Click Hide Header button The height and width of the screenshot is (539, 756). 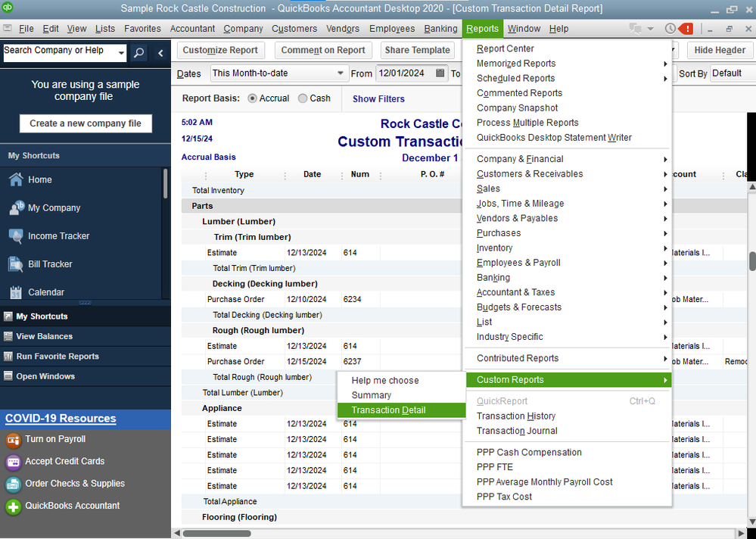[x=720, y=50]
